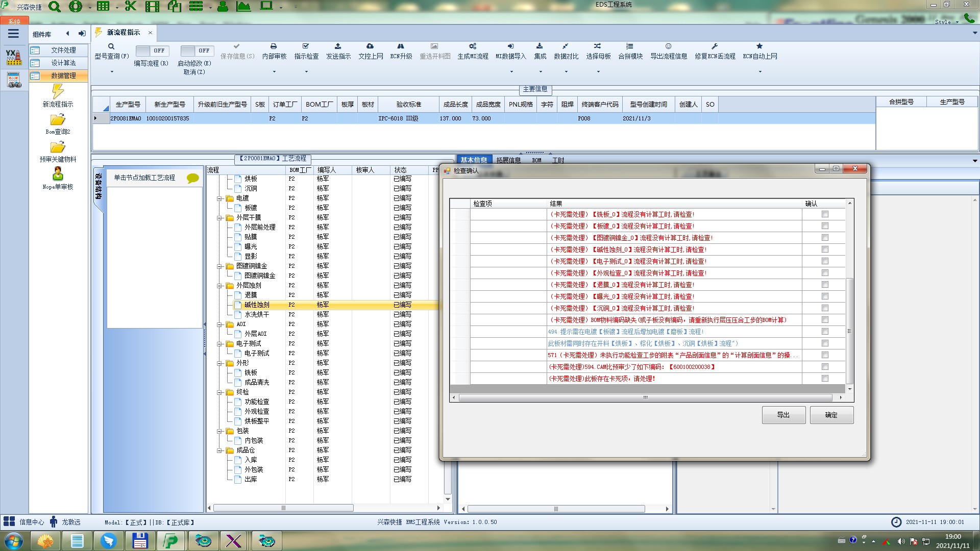
Task: Click the Nope单审核 person icon
Action: pos(58,174)
